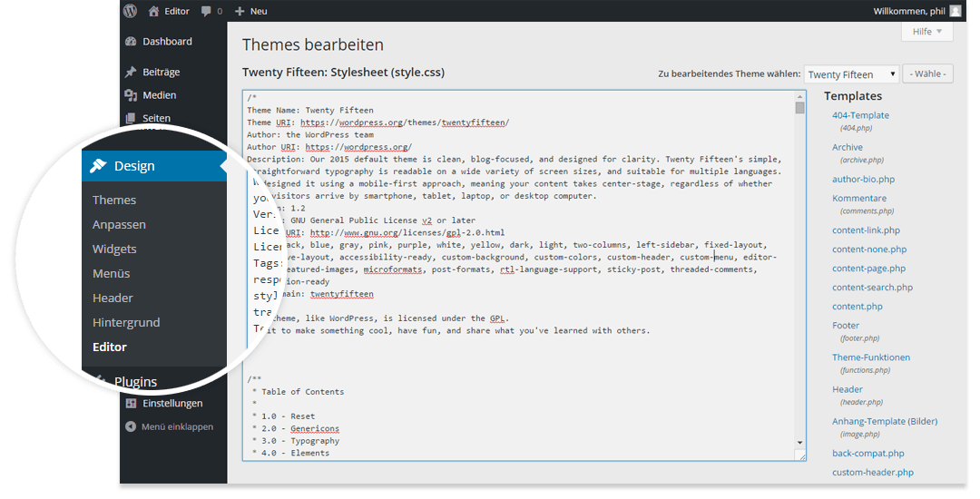Open content-page.php template
Viewport: 980px width, 499px height.
point(868,268)
